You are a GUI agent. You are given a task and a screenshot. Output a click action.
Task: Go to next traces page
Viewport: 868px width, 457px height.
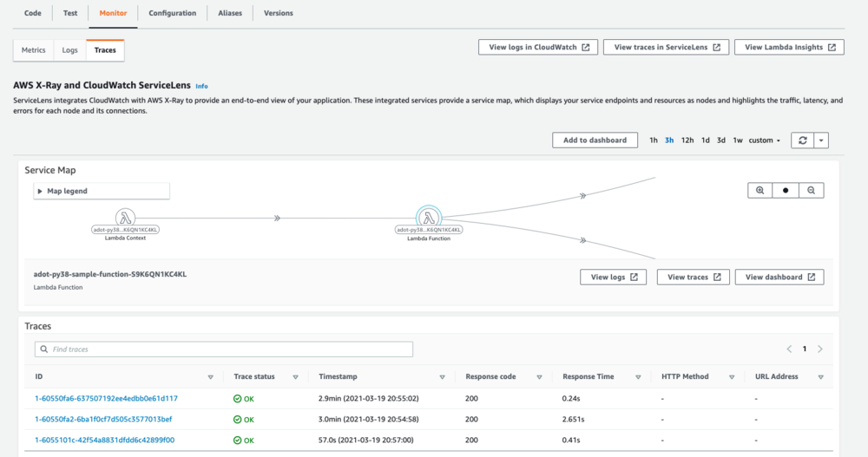[820, 349]
